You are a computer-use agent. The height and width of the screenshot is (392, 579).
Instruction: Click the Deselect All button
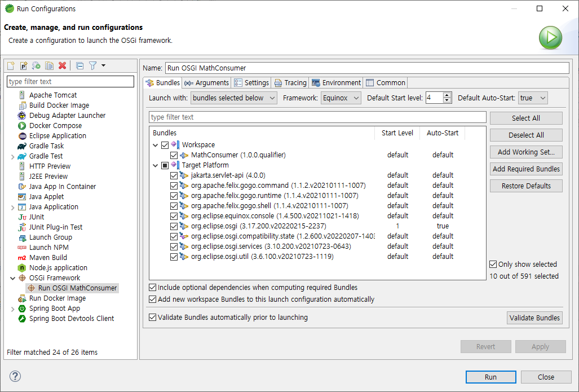[x=526, y=135]
